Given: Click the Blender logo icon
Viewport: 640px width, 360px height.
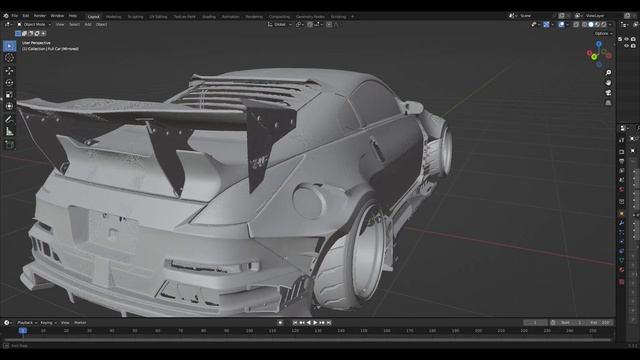Looking at the screenshot, I should (x=6, y=16).
